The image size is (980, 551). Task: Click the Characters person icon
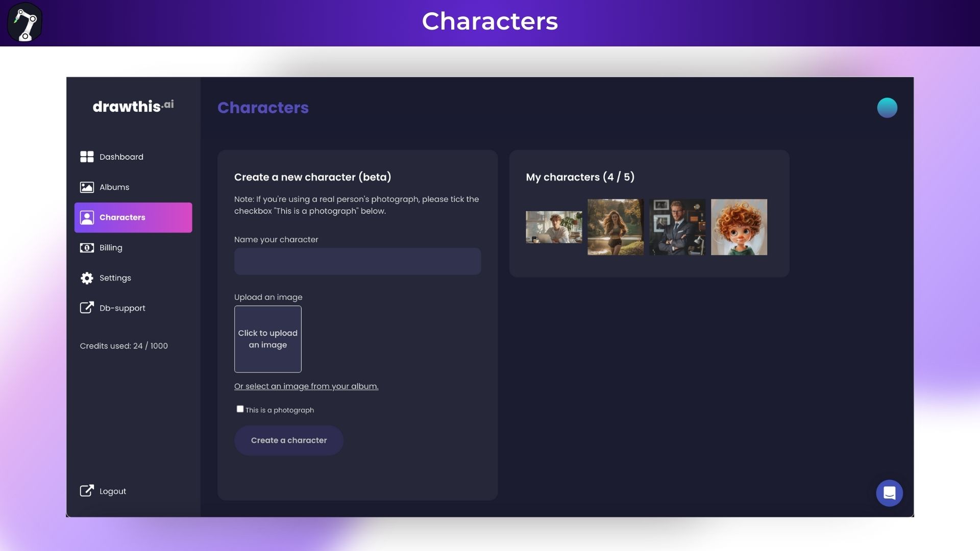click(87, 218)
